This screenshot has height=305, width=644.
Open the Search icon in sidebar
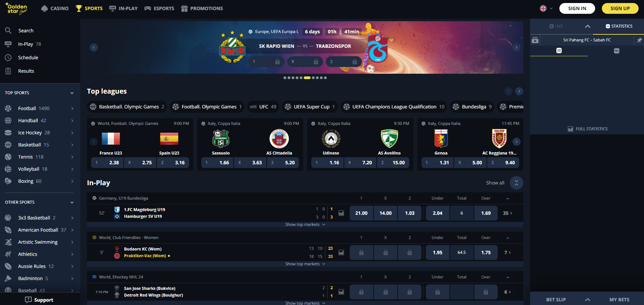[x=8, y=31]
